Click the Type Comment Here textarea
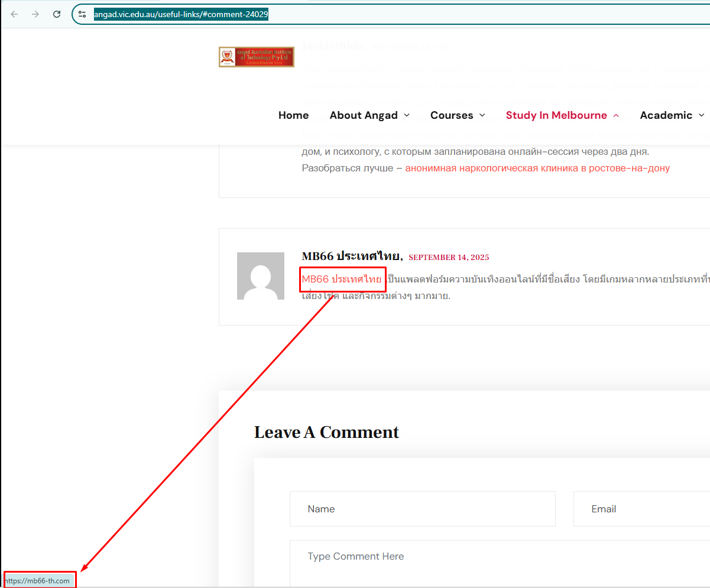 500,563
